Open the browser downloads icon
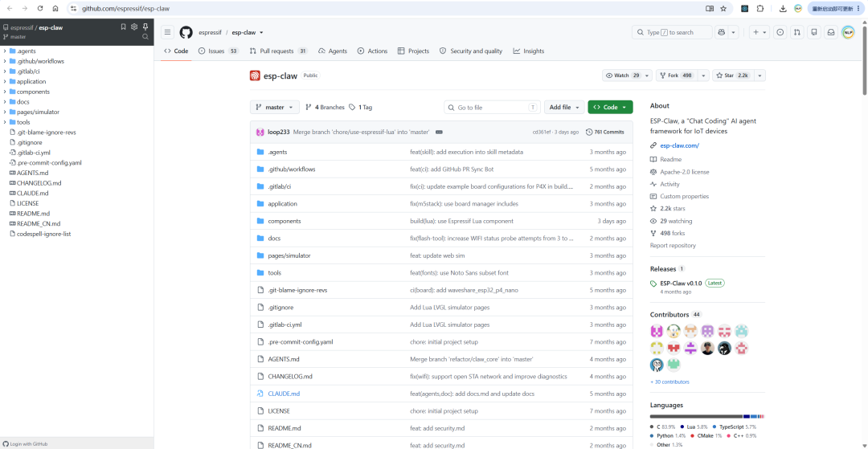 click(x=783, y=8)
